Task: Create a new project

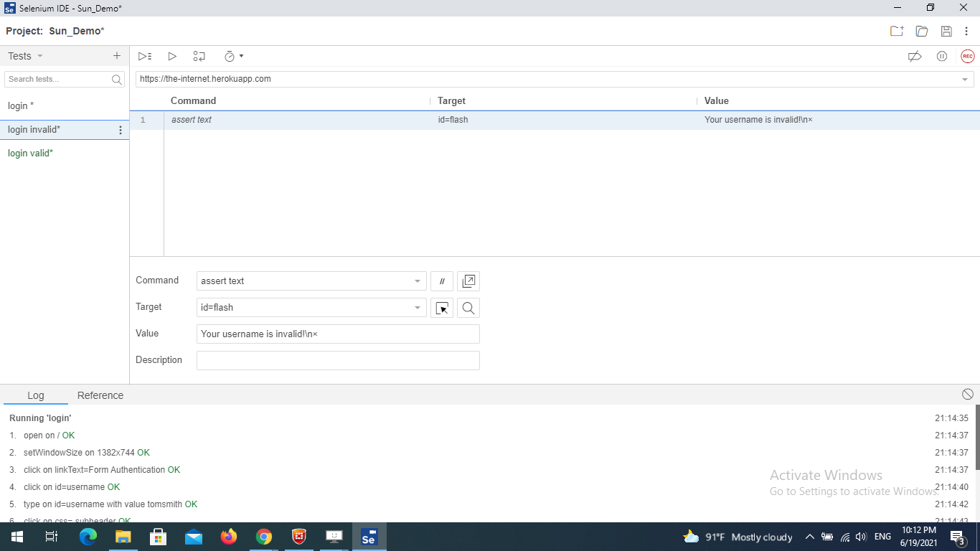Action: 897,31
